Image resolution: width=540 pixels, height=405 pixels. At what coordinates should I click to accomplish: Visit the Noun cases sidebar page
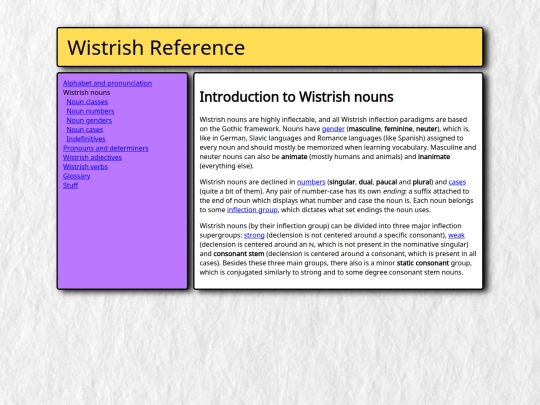[85, 130]
